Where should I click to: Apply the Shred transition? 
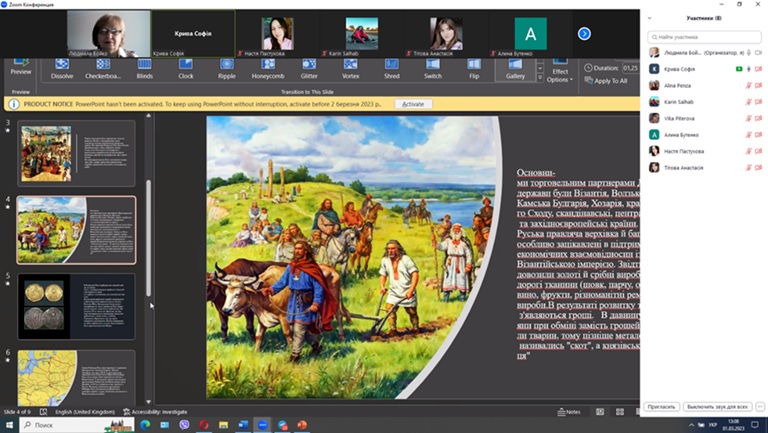391,69
